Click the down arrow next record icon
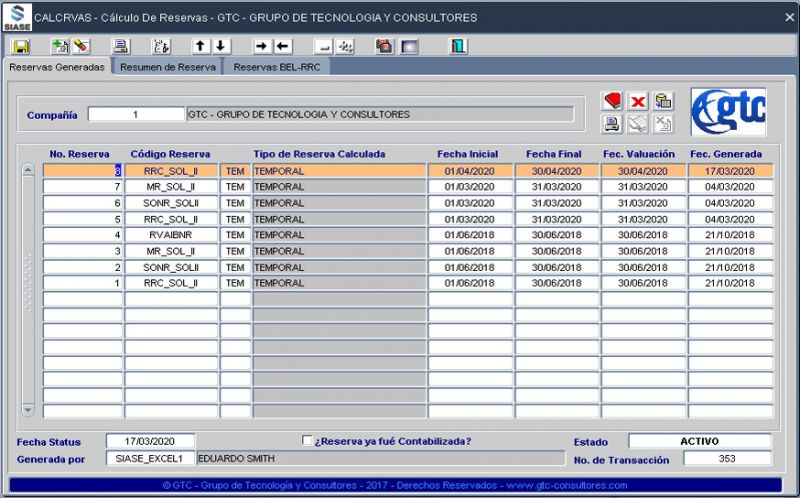 221,46
